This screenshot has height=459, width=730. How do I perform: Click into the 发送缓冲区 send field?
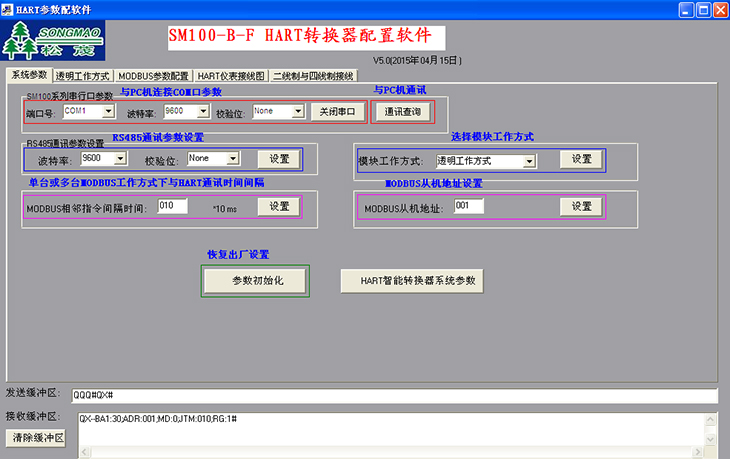pyautogui.click(x=394, y=396)
